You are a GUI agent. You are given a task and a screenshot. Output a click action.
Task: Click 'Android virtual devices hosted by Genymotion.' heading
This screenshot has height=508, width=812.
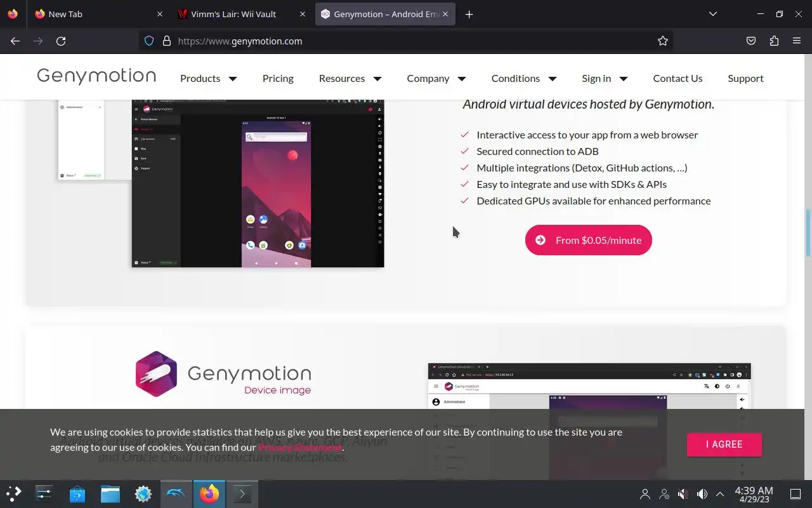pyautogui.click(x=589, y=104)
